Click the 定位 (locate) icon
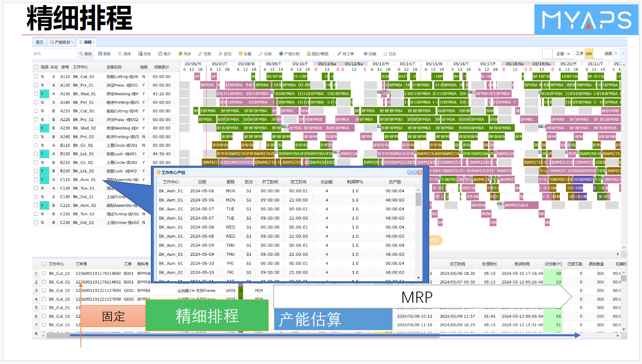Viewport: 642px width, 364px height. (225, 54)
